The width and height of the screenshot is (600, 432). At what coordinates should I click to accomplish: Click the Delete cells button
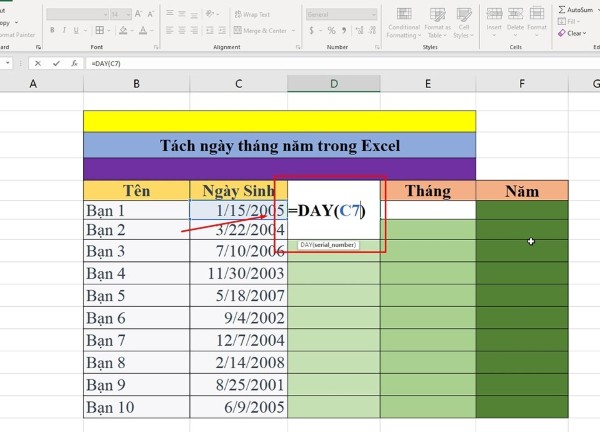click(x=515, y=22)
